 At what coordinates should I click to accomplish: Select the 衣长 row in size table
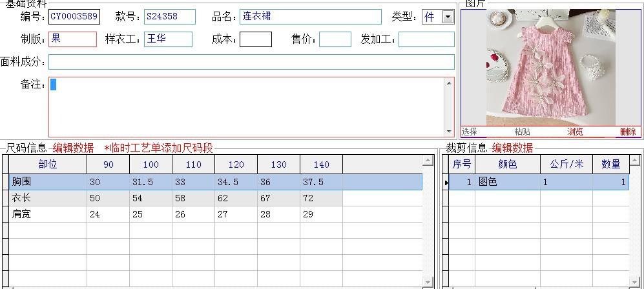47,198
